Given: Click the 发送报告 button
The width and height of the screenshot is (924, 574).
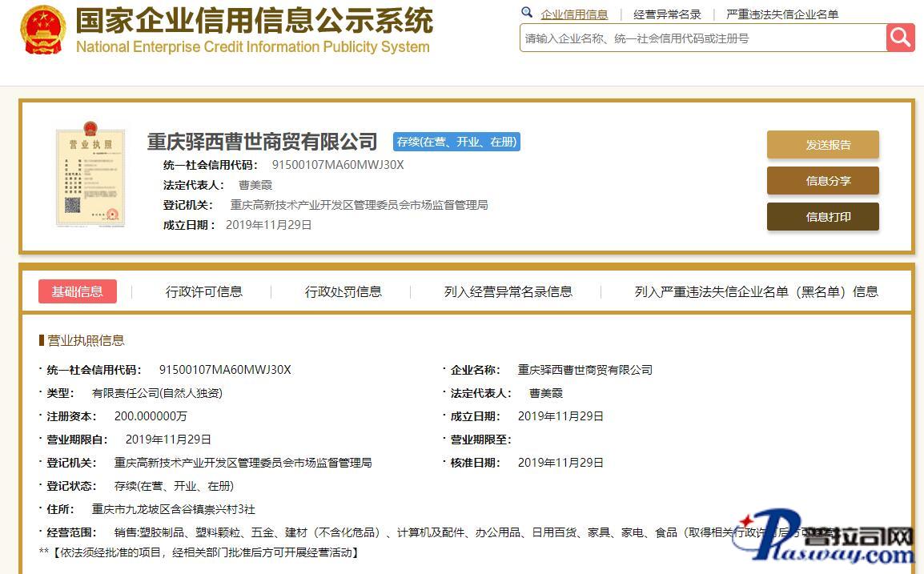Looking at the screenshot, I should (x=822, y=145).
